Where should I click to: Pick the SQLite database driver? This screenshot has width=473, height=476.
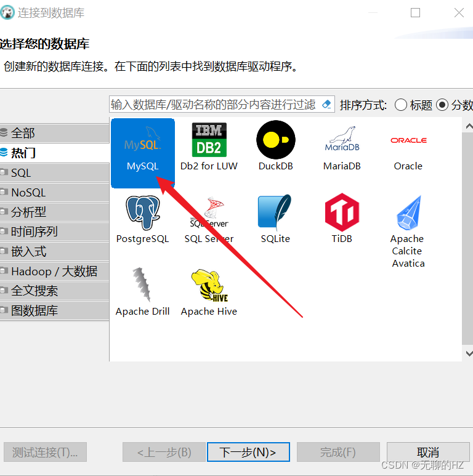[x=275, y=219]
